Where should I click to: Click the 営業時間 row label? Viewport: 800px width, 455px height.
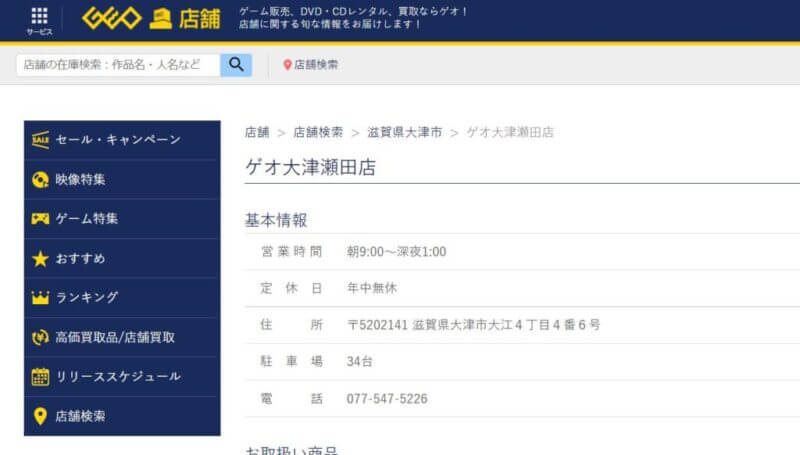click(x=292, y=252)
